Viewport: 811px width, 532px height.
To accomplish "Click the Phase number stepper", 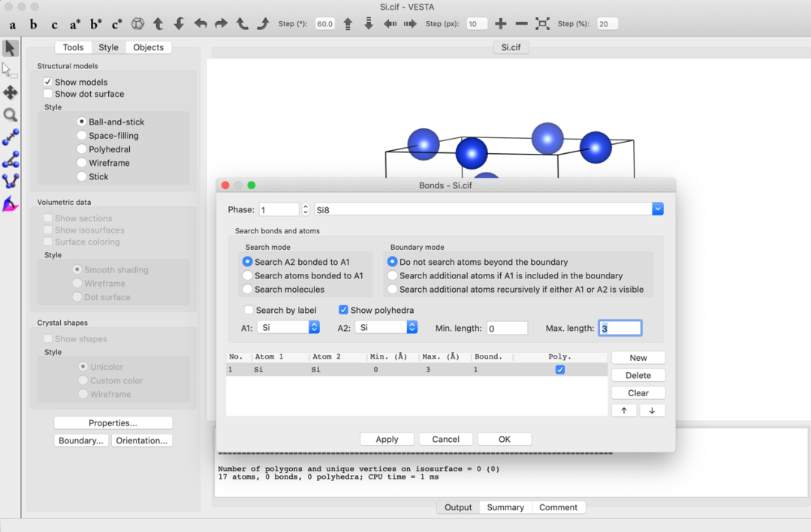I will coord(305,209).
